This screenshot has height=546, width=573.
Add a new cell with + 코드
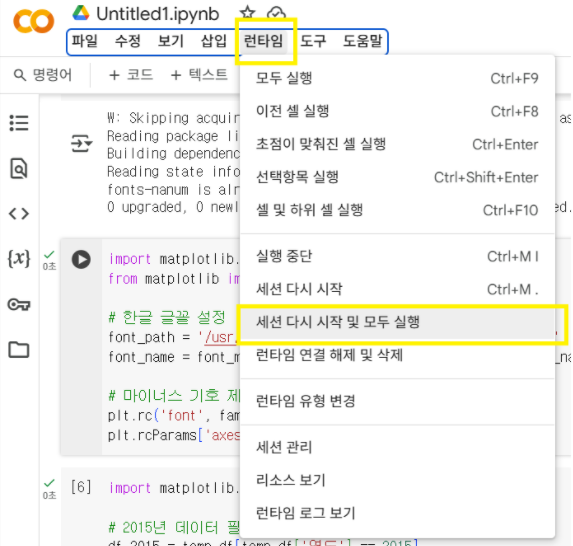pyautogui.click(x=131, y=75)
